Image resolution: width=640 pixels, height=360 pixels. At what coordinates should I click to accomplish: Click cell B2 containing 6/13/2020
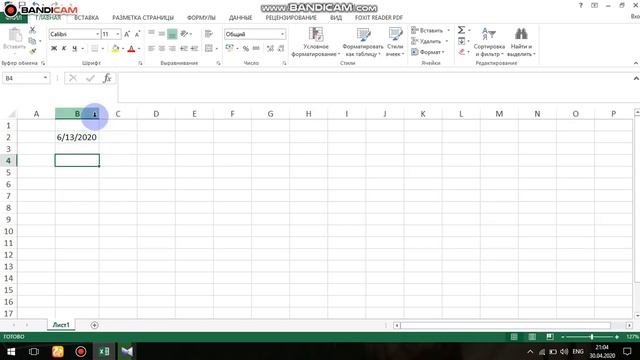tap(77, 137)
